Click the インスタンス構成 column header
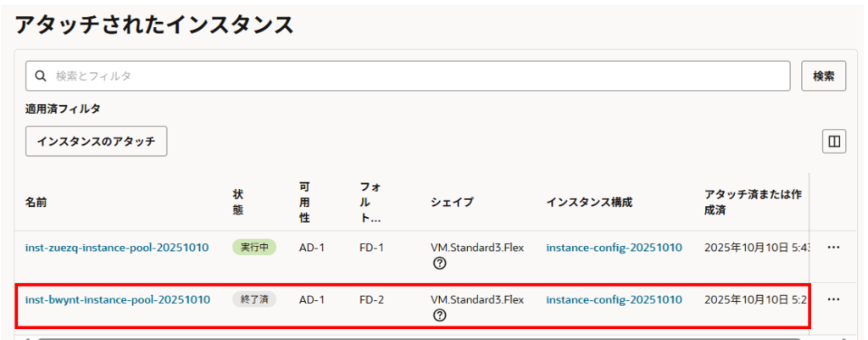868x340 pixels. pyautogui.click(x=589, y=203)
